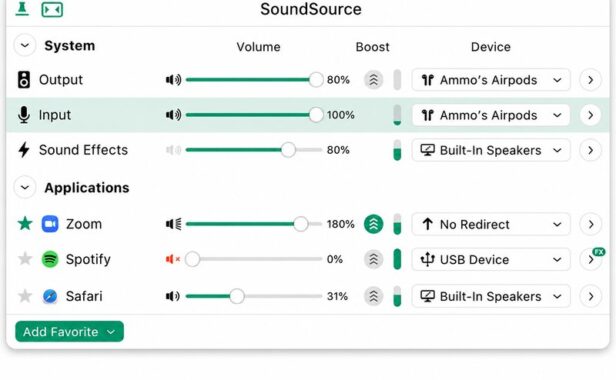
Task: Open Safari Built-In Speakers dropdown
Action: coord(491,296)
